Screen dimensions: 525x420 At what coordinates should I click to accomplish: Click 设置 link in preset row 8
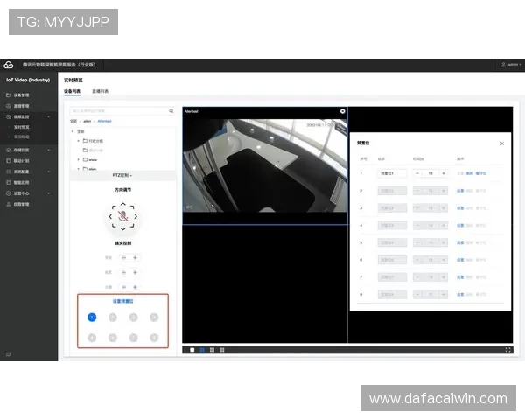point(460,294)
